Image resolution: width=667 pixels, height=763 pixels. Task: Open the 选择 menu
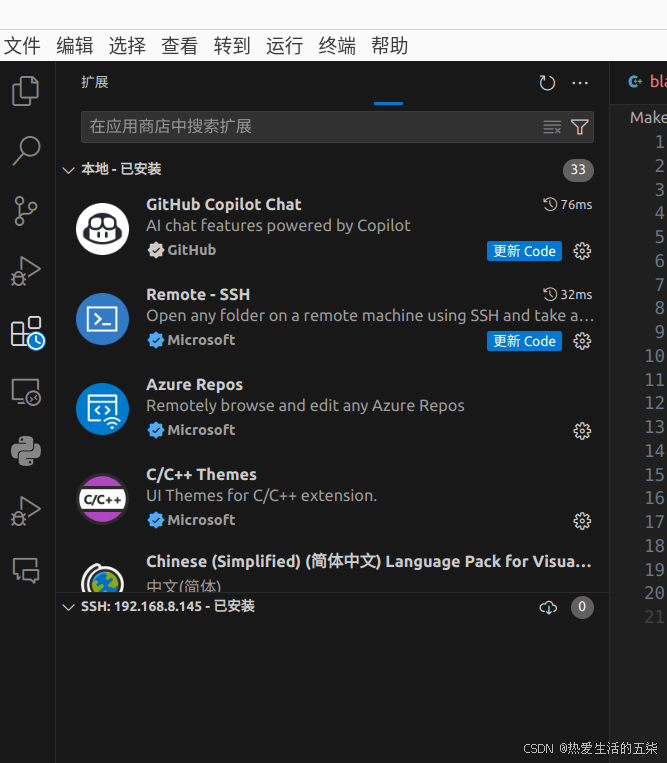pyautogui.click(x=127, y=46)
